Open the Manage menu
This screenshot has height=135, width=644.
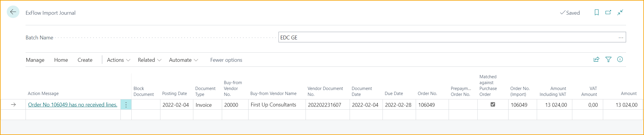(35, 60)
